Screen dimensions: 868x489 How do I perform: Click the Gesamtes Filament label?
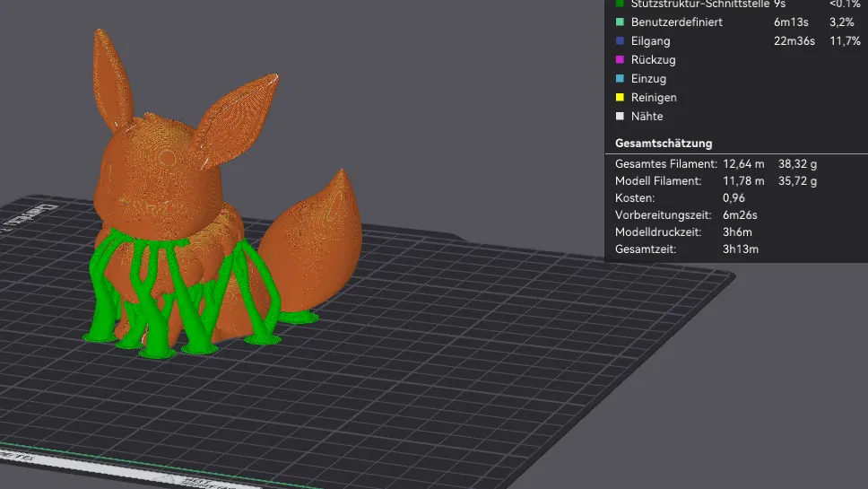[x=666, y=164]
